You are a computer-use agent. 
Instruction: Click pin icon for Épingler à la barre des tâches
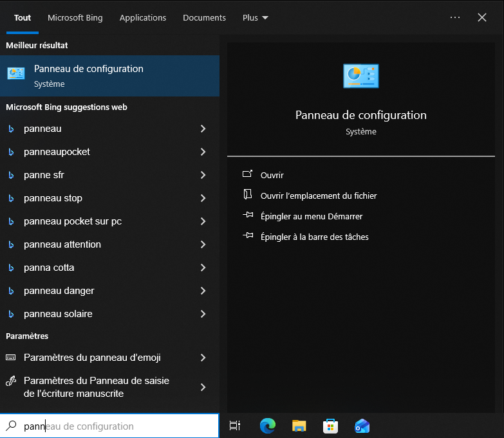248,235
